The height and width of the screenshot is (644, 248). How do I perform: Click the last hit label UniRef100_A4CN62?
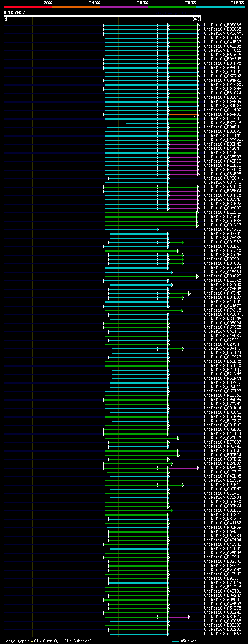point(222,634)
